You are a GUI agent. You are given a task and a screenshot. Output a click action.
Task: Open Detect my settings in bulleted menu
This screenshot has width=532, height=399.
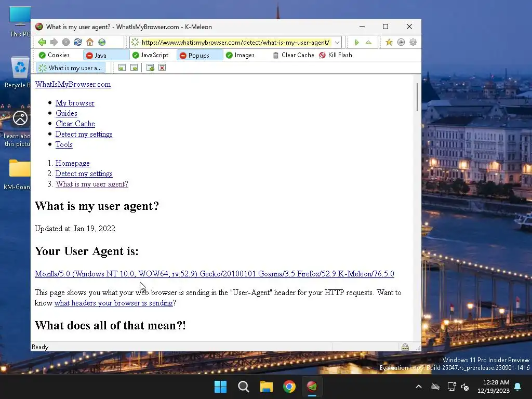pos(84,134)
